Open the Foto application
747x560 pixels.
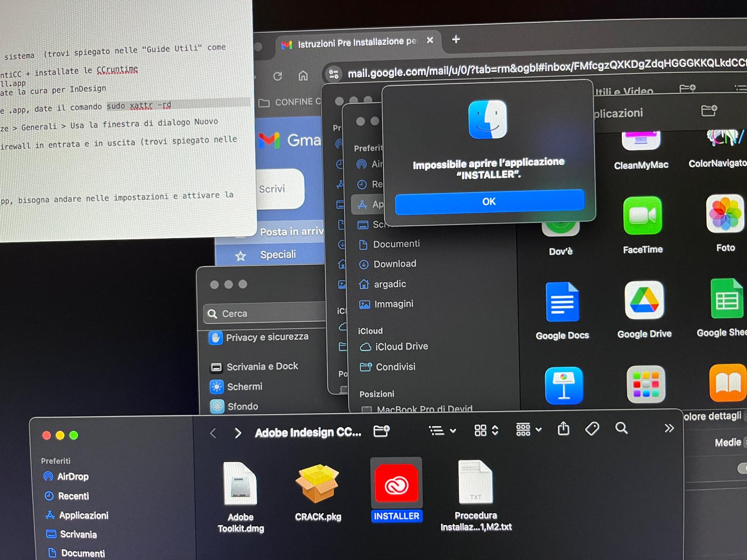pos(725,214)
